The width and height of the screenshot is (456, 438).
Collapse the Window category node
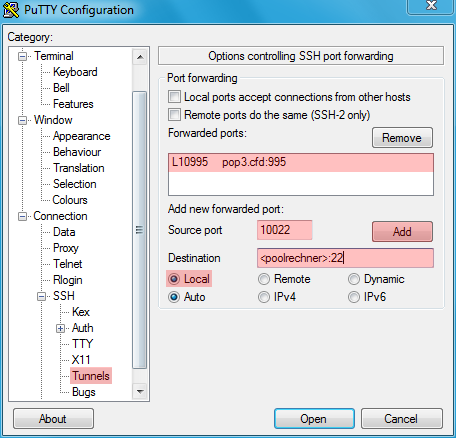click(22, 120)
